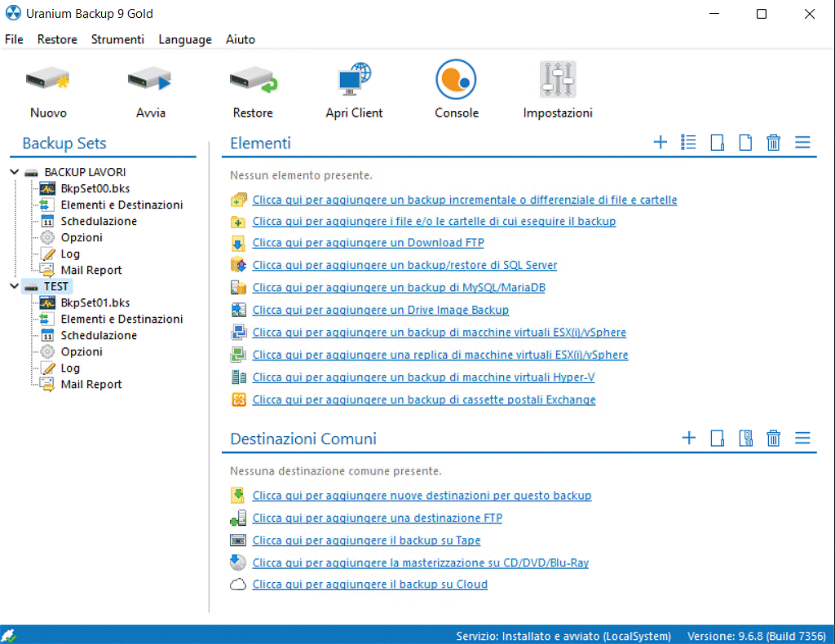Click the Nuovo backup toolbar icon
Viewport: 835px width, 644px height.
click(x=48, y=80)
